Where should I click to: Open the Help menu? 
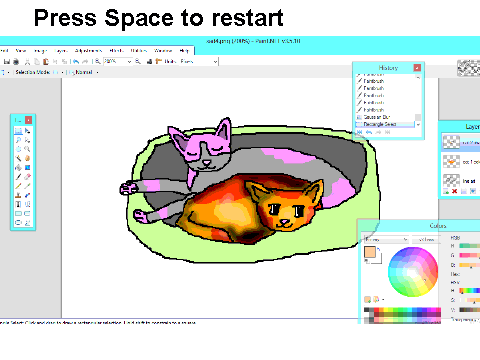184,51
